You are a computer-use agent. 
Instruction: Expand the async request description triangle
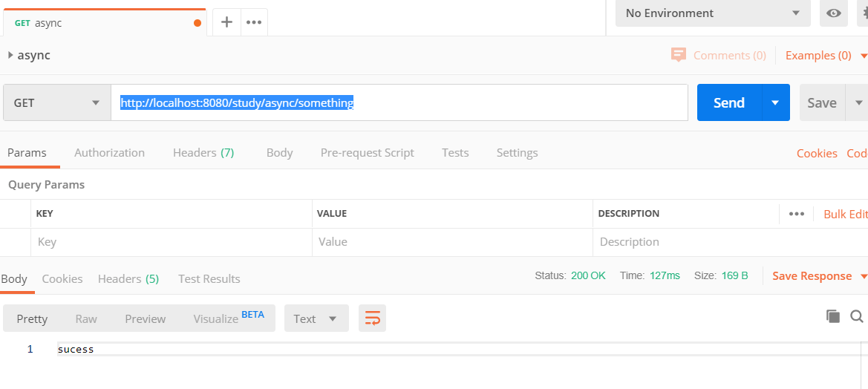[10, 55]
